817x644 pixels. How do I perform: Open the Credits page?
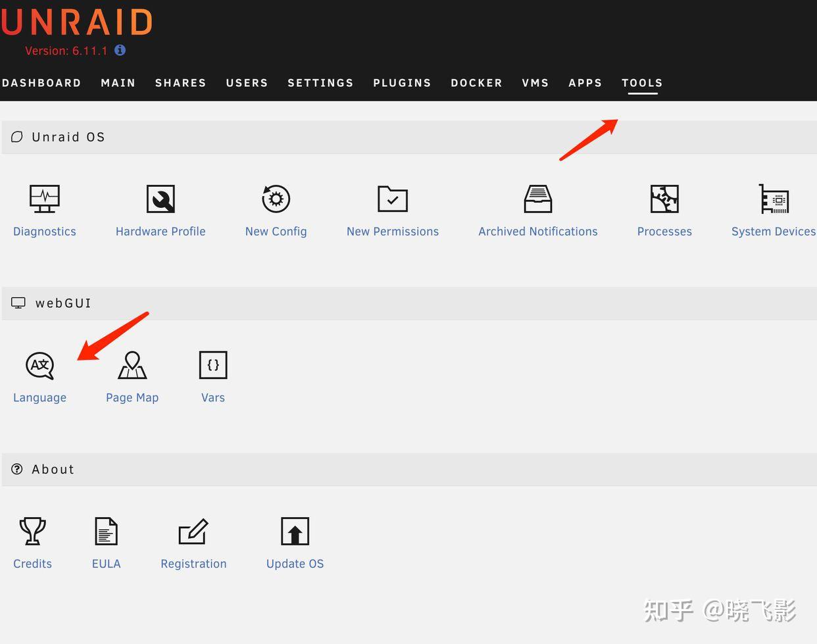point(32,541)
